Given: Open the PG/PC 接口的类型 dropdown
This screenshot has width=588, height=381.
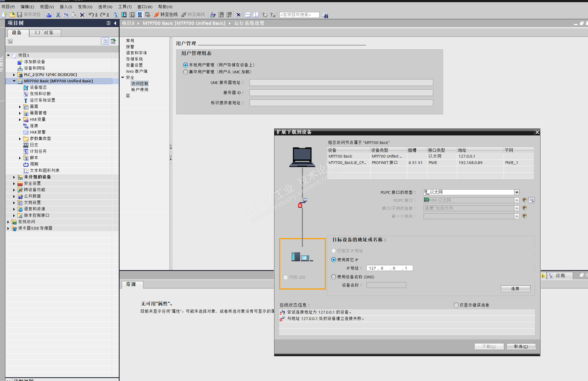Looking at the screenshot, I should (x=517, y=192).
